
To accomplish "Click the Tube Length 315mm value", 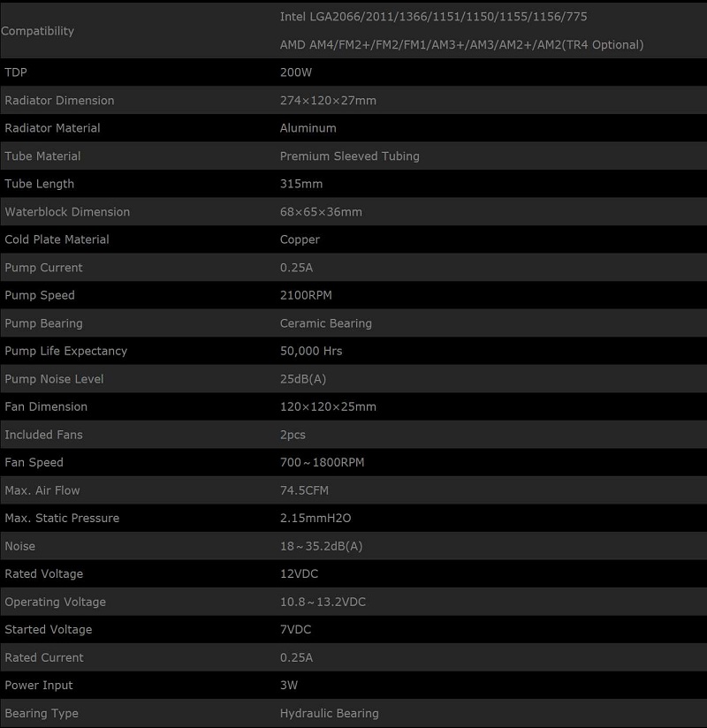I will (300, 184).
